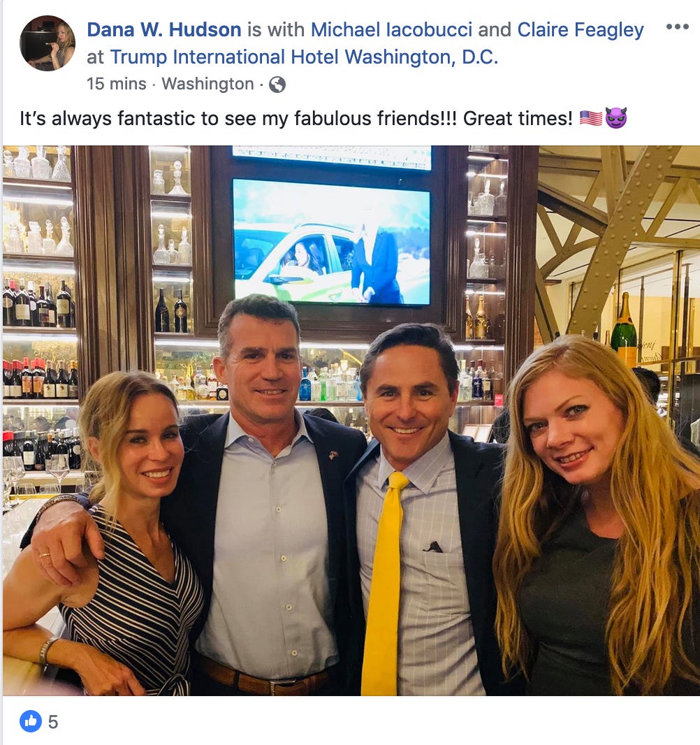Click the TV screen shown in the photo
Image resolution: width=700 pixels, height=745 pixels.
click(x=331, y=241)
